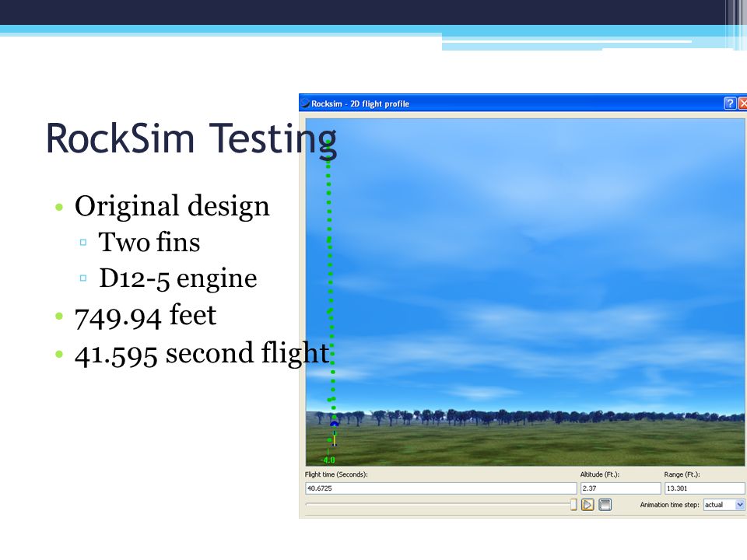Image resolution: width=747 pixels, height=560 pixels.
Task: Click the "Original design" bullet text
Action: [x=172, y=206]
